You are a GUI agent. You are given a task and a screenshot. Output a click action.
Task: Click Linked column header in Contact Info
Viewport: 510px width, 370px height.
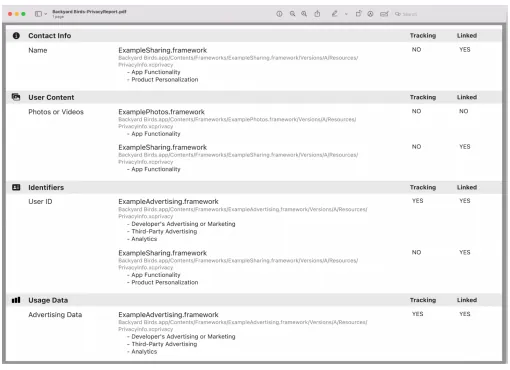[x=467, y=36]
